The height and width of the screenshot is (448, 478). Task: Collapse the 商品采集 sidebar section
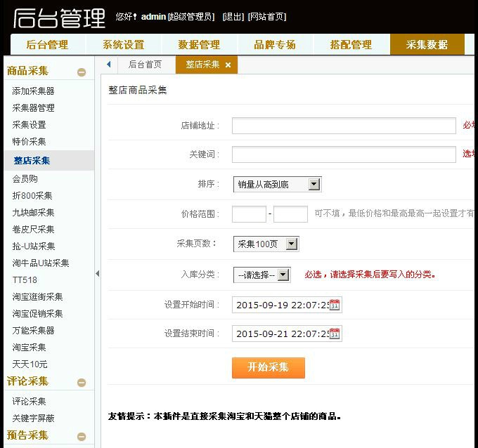[x=82, y=72]
